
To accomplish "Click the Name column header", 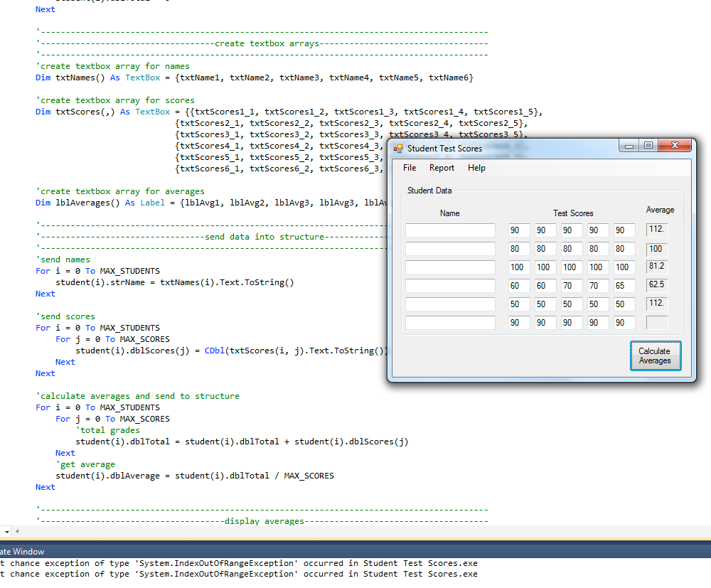I will (450, 213).
